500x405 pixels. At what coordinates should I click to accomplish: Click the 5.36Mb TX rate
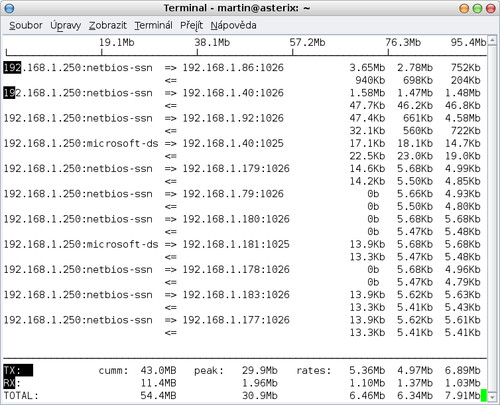click(x=367, y=371)
